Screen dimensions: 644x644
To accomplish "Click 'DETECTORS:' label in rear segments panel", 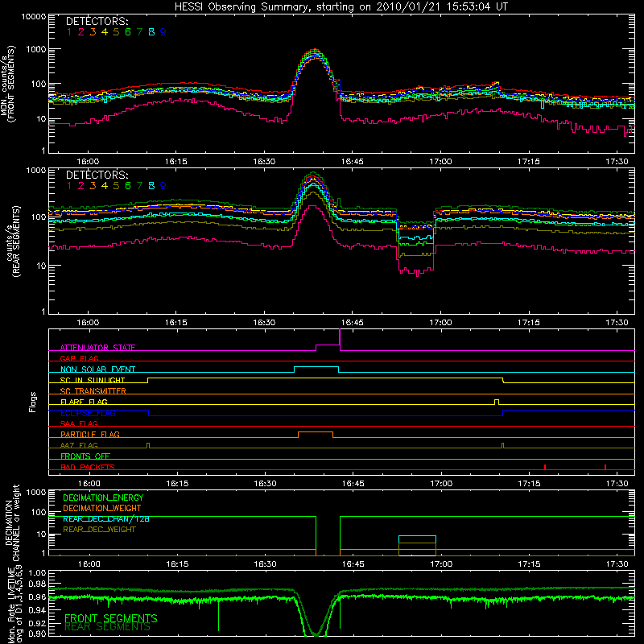I will [x=97, y=175].
